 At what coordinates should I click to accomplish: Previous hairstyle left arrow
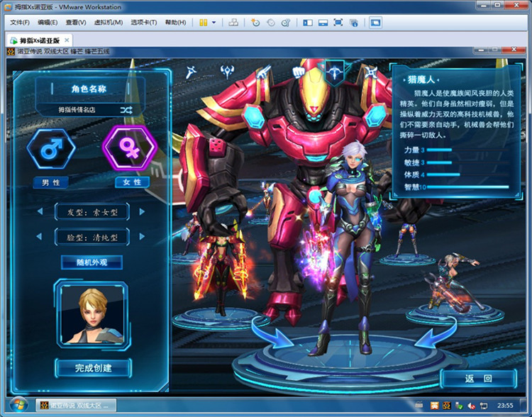pos(40,211)
